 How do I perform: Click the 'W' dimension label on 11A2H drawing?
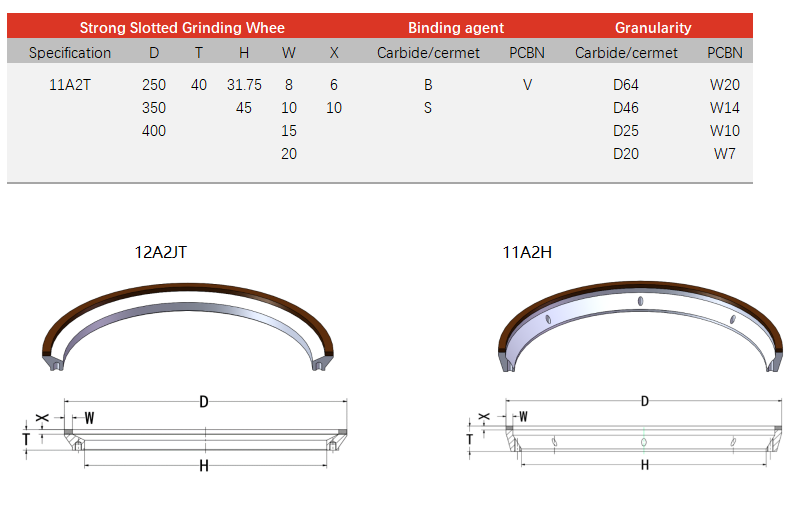(523, 416)
